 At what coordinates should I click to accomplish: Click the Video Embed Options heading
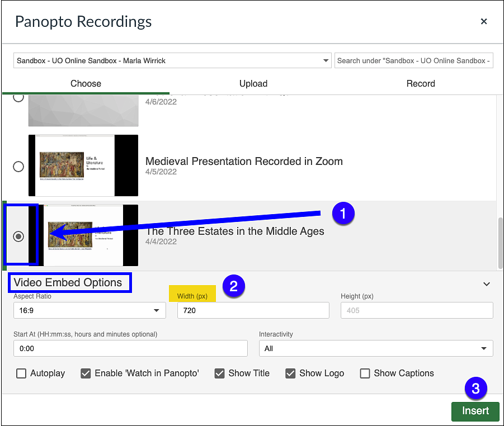pos(68,282)
